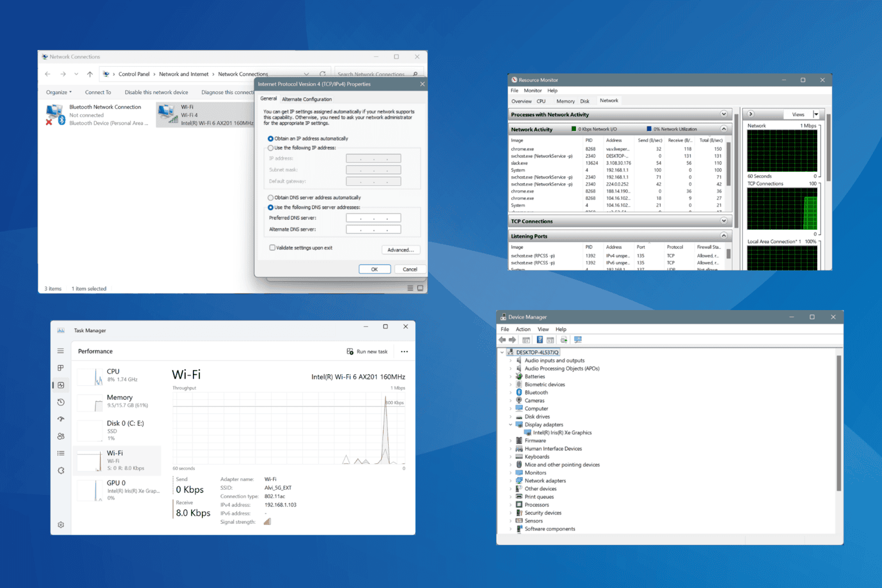Open the Processes view in Task Manager
Screen dimensions: 882x588
(x=60, y=368)
